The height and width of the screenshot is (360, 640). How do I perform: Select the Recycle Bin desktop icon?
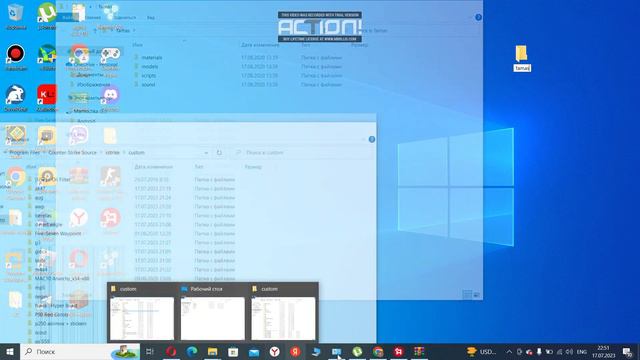(x=16, y=16)
